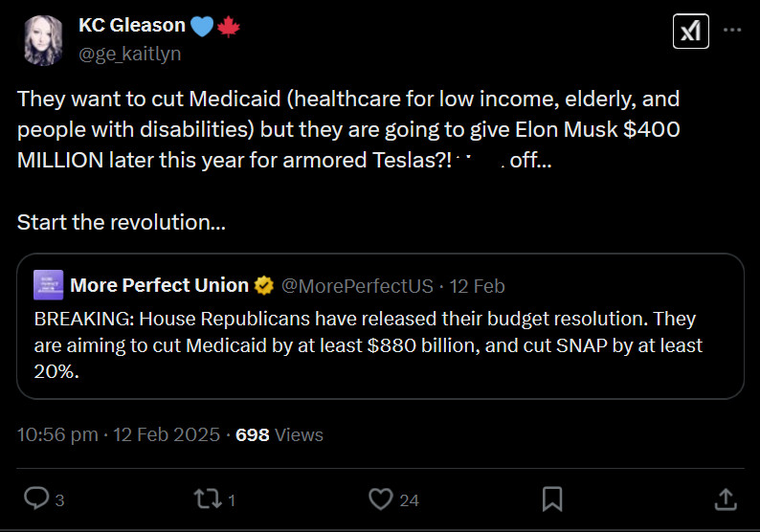The height and width of the screenshot is (532, 760).
Task: Open KC Gleason's profile avatar
Action: 44,38
